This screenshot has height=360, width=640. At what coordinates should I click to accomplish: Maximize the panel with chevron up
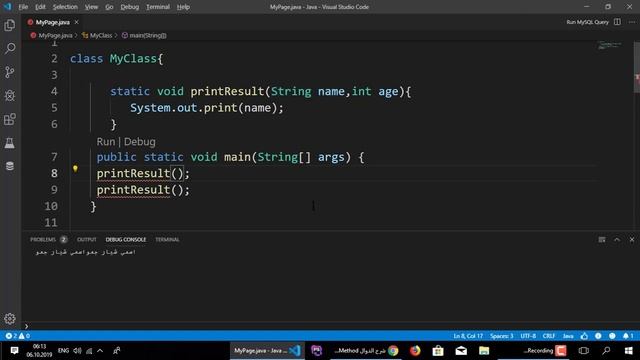pyautogui.click(x=617, y=240)
